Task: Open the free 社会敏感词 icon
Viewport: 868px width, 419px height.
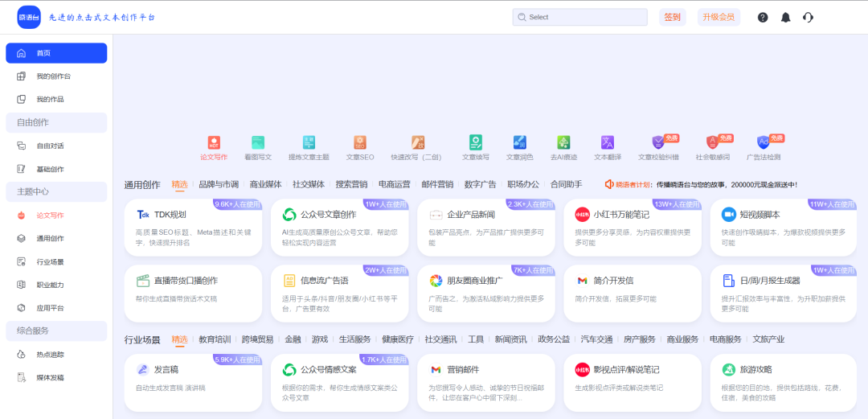Action: (x=712, y=142)
